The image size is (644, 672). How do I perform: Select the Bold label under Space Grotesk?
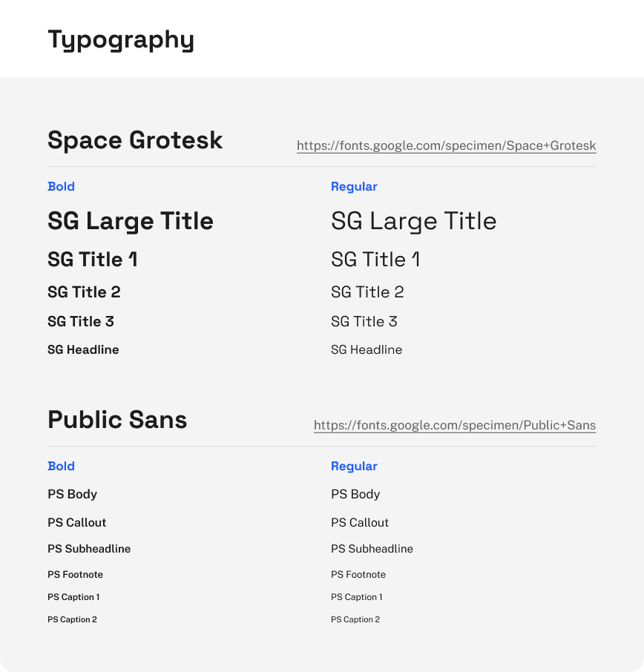61,187
